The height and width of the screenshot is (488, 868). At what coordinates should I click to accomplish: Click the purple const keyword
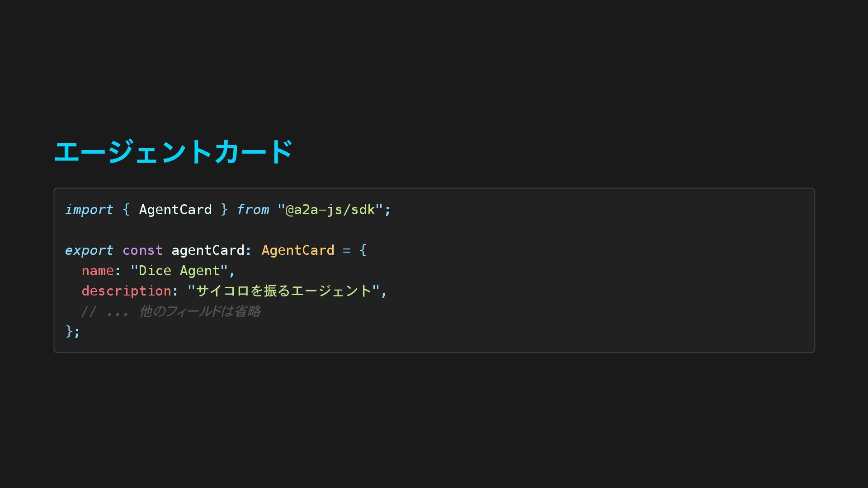click(142, 250)
